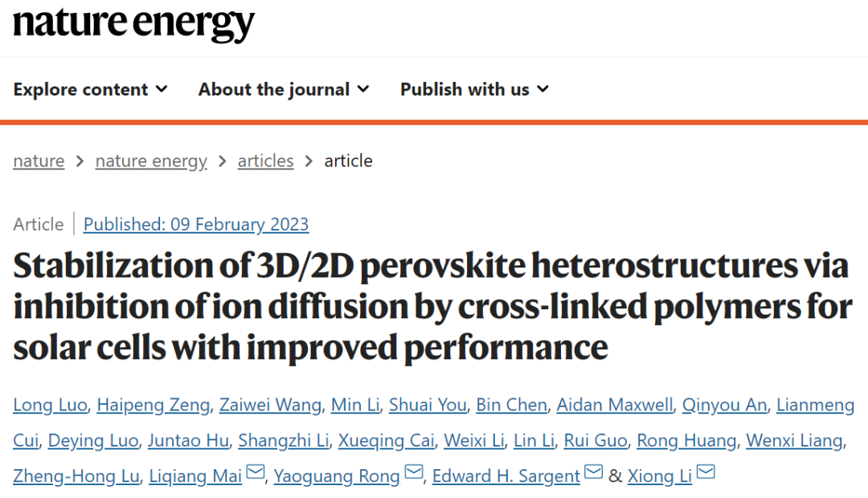Click author name Zheng-Hong Lu
This screenshot has width=868, height=498.
pyautogui.click(x=76, y=476)
